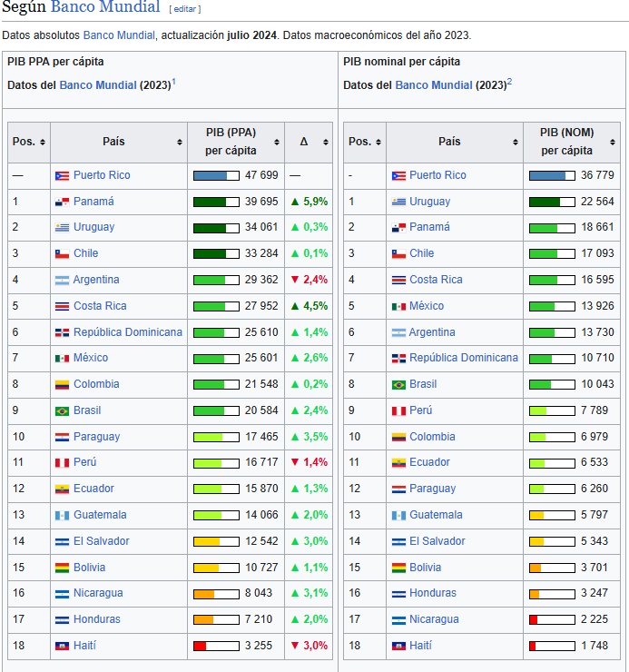Open Banco Mundial link under PIB PPA header

pyautogui.click(x=98, y=85)
